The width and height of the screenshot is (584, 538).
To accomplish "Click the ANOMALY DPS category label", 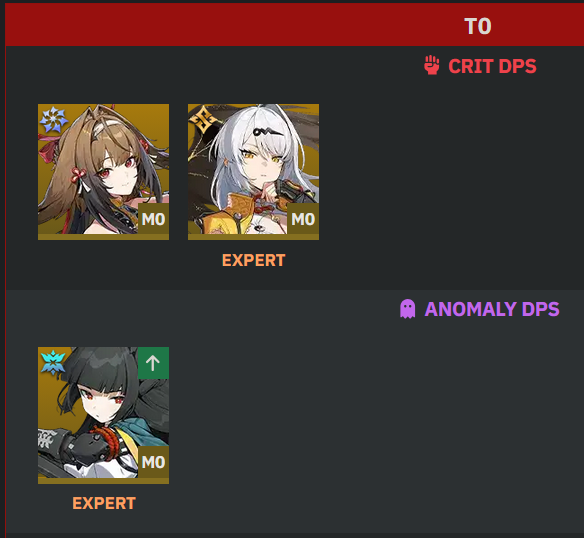I will point(492,309).
